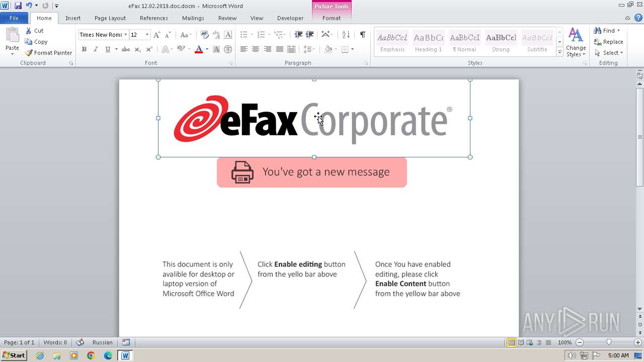Apply superscript formatting
Viewport: 644px width, 362px height.
pos(149,49)
